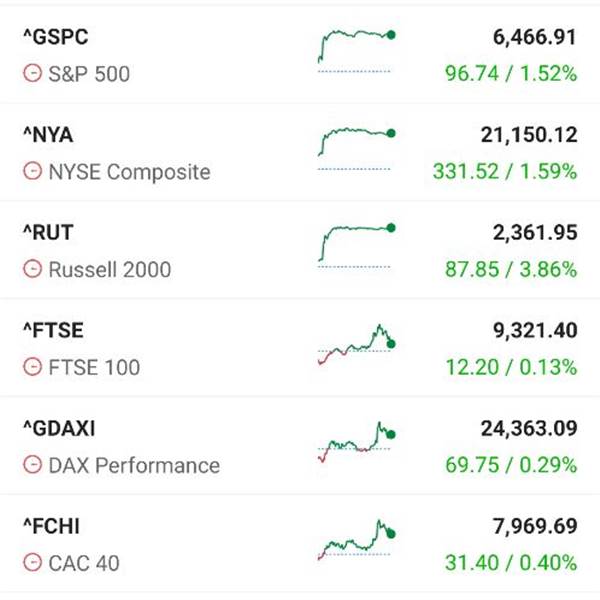
Task: Select the ^RUT ticker symbol
Action: pyautogui.click(x=48, y=233)
